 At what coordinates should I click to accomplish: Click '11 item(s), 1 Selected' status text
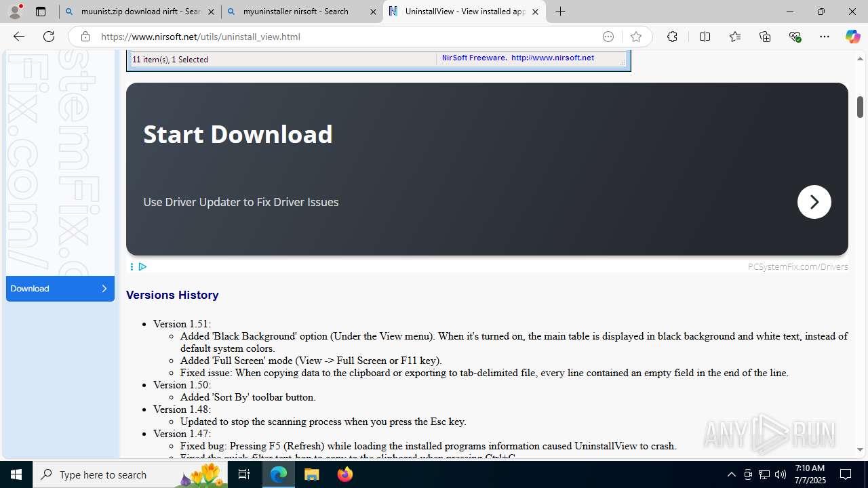(170, 60)
